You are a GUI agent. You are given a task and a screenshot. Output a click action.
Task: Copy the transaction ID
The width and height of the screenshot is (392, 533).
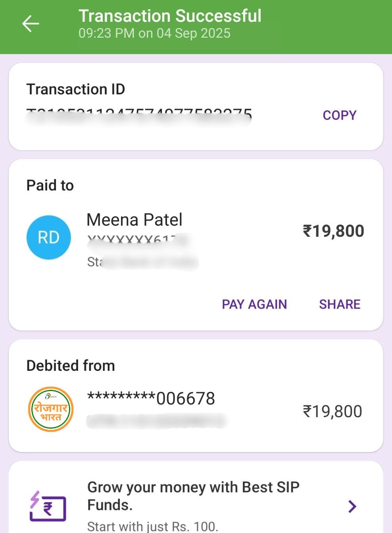tap(339, 115)
